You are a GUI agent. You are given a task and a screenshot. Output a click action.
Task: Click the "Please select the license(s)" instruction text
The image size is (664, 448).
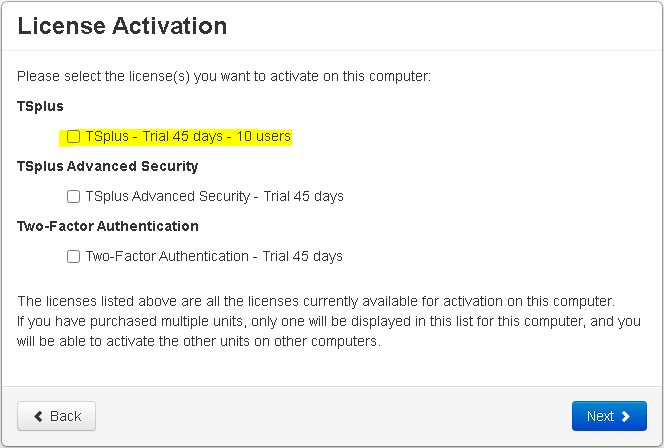coord(224,76)
